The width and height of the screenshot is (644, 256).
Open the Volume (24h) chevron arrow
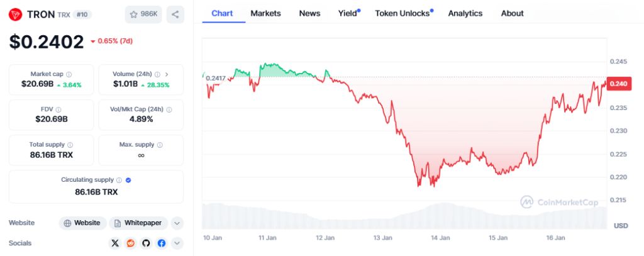coord(167,74)
